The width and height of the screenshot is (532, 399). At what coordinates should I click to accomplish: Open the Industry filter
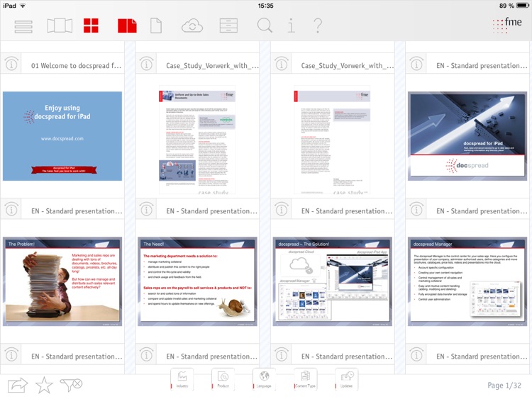pos(182,379)
